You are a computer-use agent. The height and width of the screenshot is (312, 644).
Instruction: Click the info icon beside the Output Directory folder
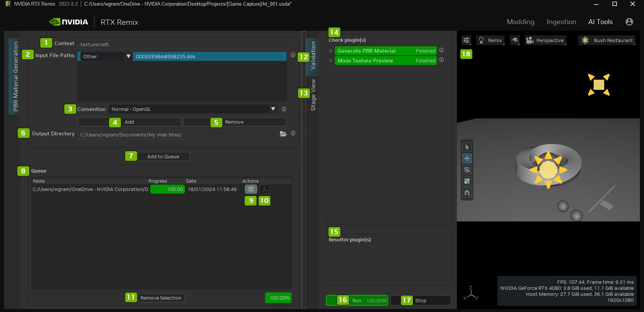click(293, 133)
